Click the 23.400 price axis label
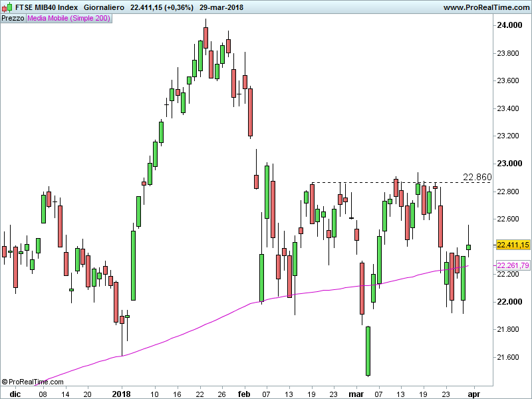This screenshot has width=532, height=399. pyautogui.click(x=508, y=108)
